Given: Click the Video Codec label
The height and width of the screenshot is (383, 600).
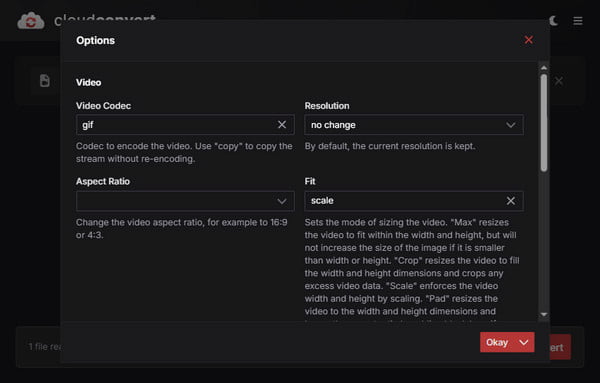Looking at the screenshot, I should click(103, 106).
